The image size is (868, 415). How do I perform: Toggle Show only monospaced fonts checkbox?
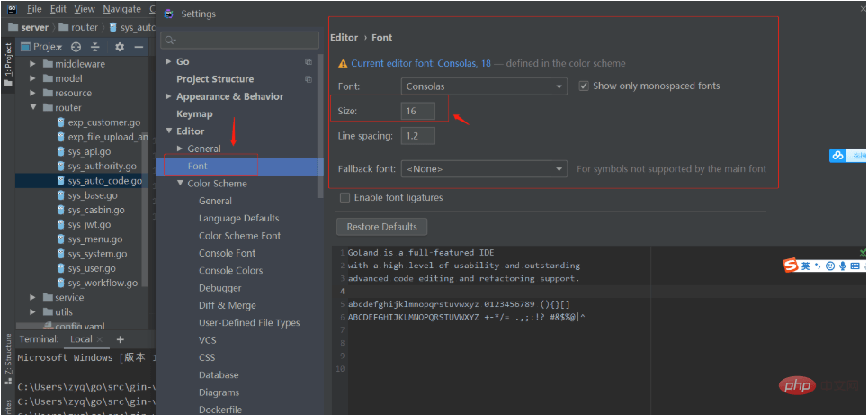point(584,86)
